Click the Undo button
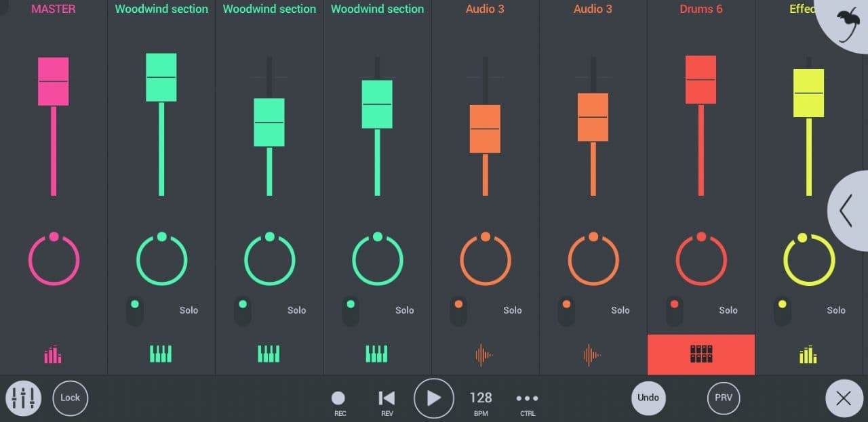 (648, 398)
